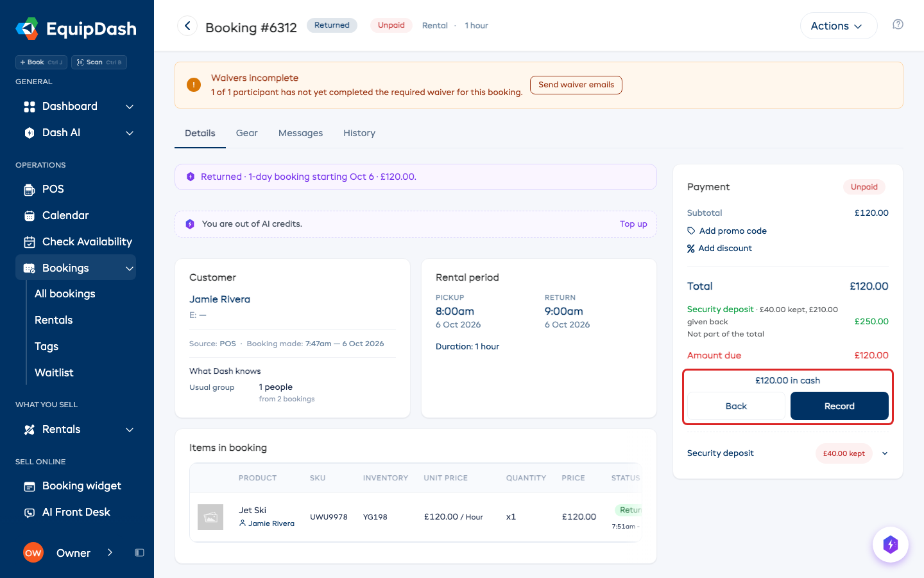
Task: Open the History tab
Action: (359, 133)
